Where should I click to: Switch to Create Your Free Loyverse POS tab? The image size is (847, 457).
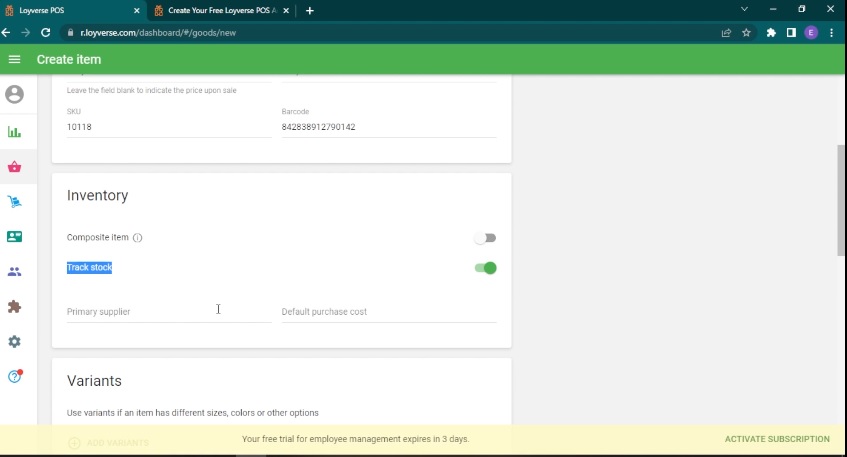click(x=222, y=10)
